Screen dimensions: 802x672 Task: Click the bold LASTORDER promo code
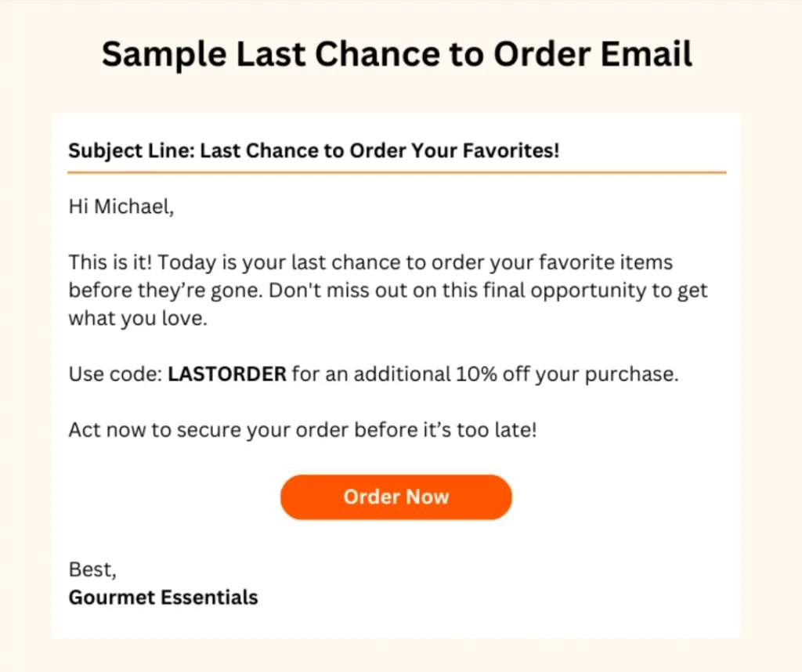click(227, 374)
